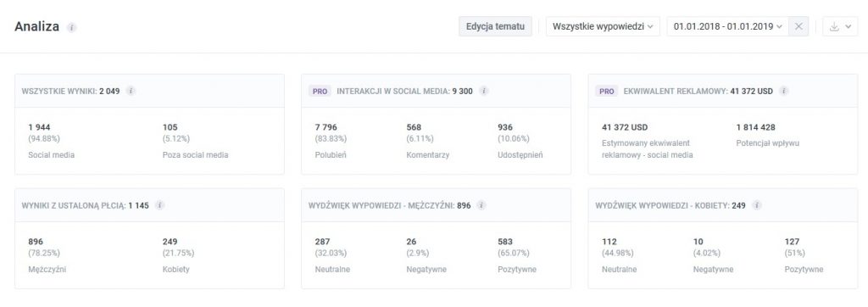Select the 1 944 Social media figure
The width and height of the screenshot is (868, 307).
tap(39, 127)
